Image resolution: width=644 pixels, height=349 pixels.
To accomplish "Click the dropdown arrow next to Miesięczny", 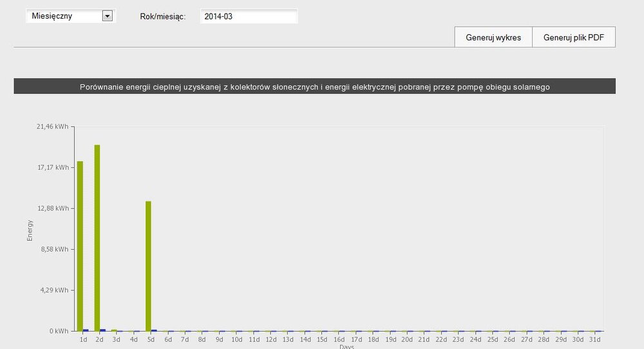I will pos(108,16).
